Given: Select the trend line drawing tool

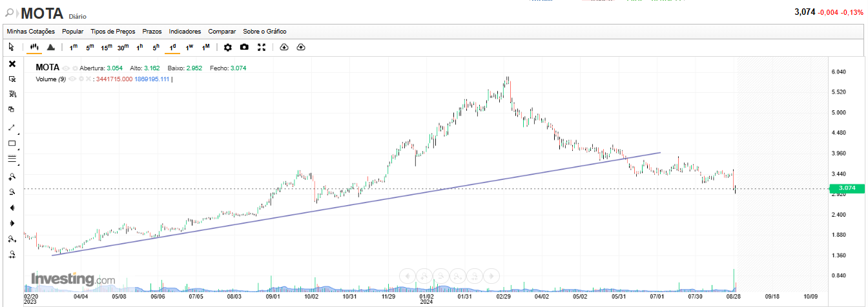Looking at the screenshot, I should click(x=12, y=128).
